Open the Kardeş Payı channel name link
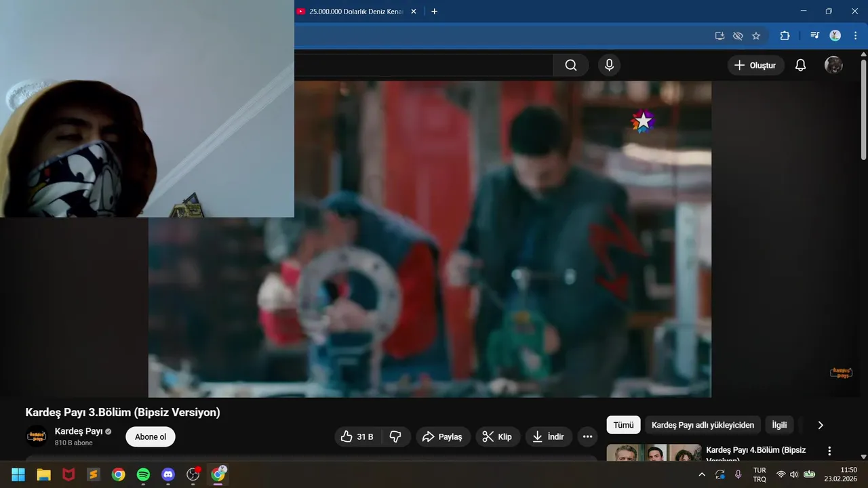The height and width of the screenshot is (488, 868). (x=79, y=431)
